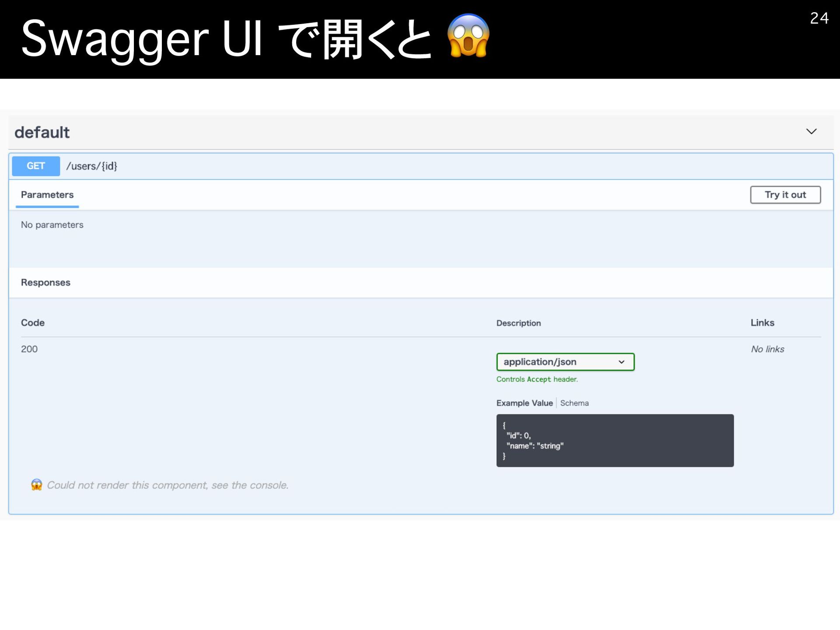The width and height of the screenshot is (840, 630).
Task: Click the No links text
Action: coord(767,349)
